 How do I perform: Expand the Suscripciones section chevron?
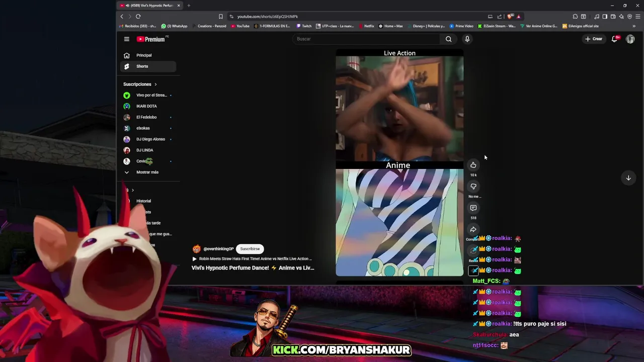click(155, 84)
